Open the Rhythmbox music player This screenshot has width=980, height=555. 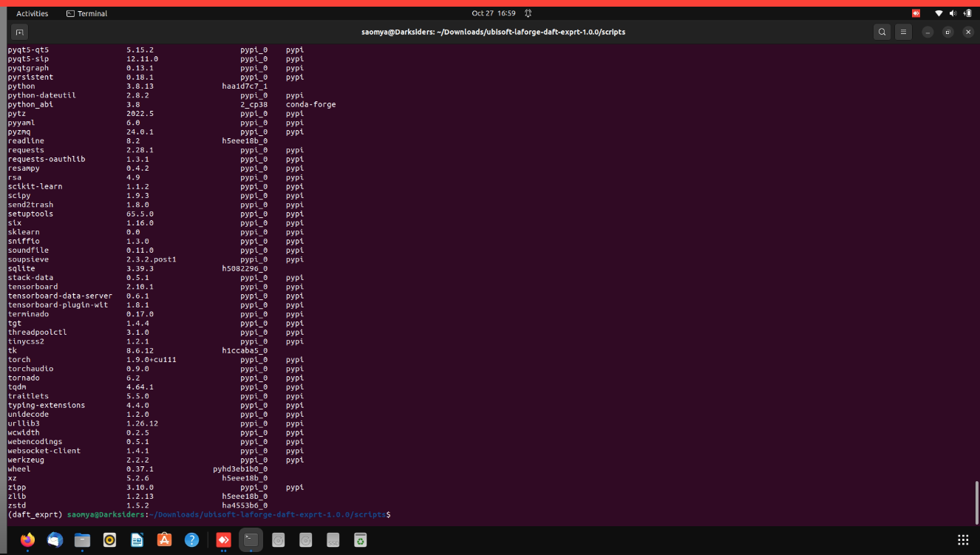click(109, 539)
